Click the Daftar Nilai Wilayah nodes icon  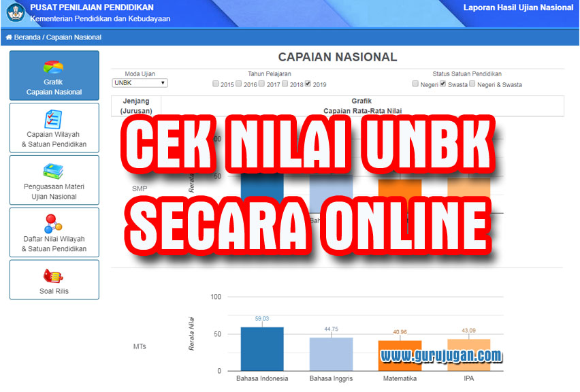point(53,224)
